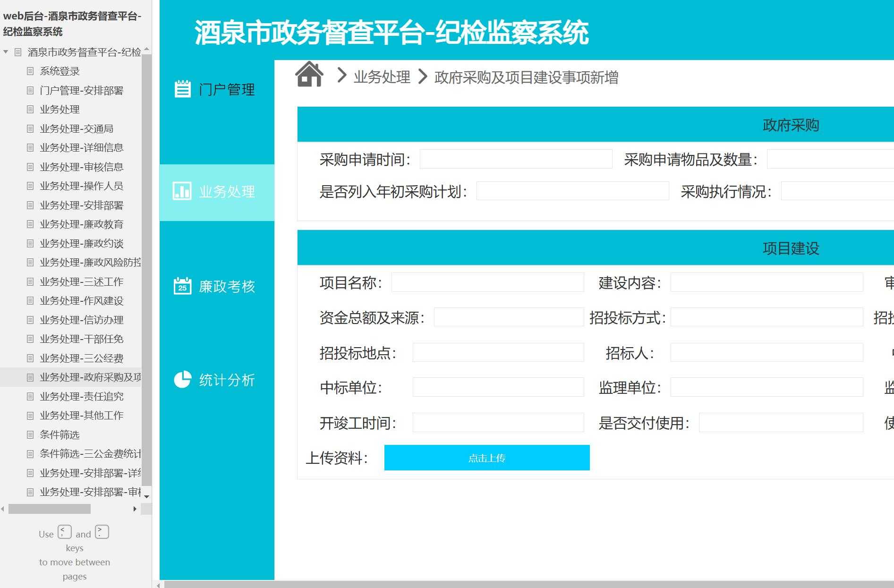This screenshot has width=894, height=588.
Task: Expand the 是否列入年初采购计划 field
Action: click(571, 191)
